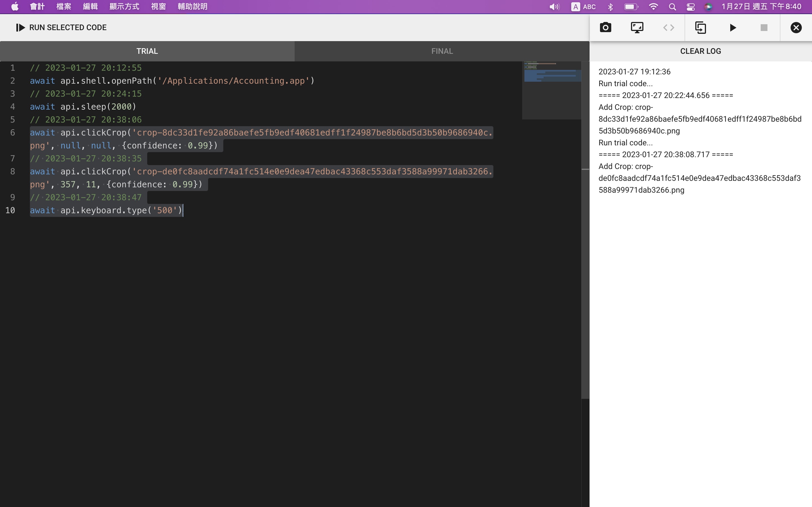Viewport: 812px width, 507px height.
Task: Click the ABC input source selector
Action: tap(584, 7)
